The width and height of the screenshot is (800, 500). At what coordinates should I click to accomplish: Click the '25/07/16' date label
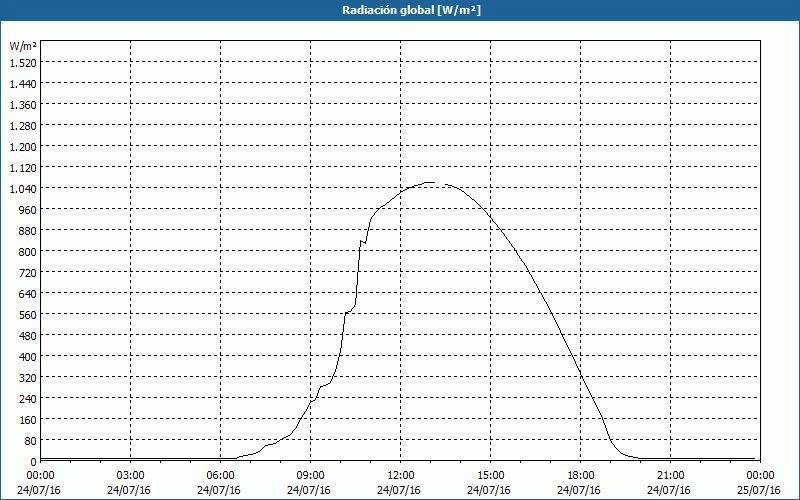click(x=759, y=490)
